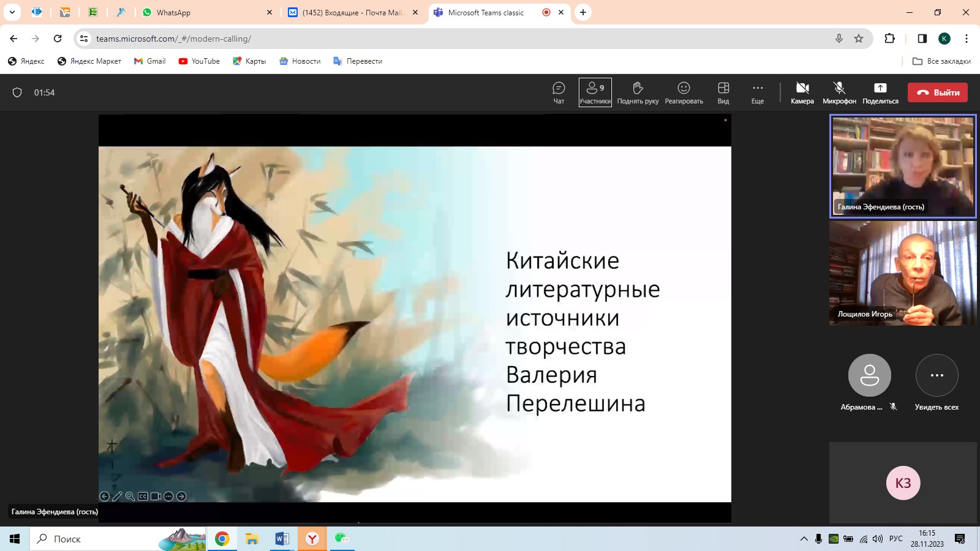Open the Реагировать reactions menu
The width and height of the screenshot is (980, 551).
tap(684, 92)
